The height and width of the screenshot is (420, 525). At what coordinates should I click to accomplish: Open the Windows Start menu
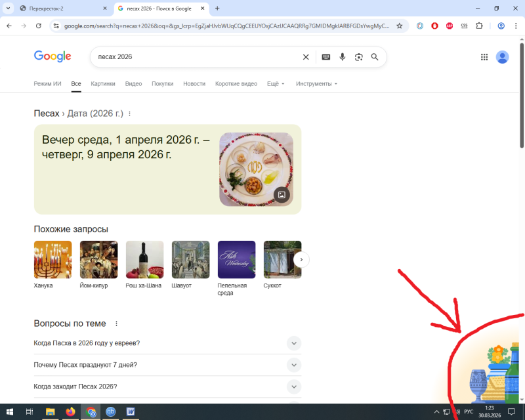(10, 411)
